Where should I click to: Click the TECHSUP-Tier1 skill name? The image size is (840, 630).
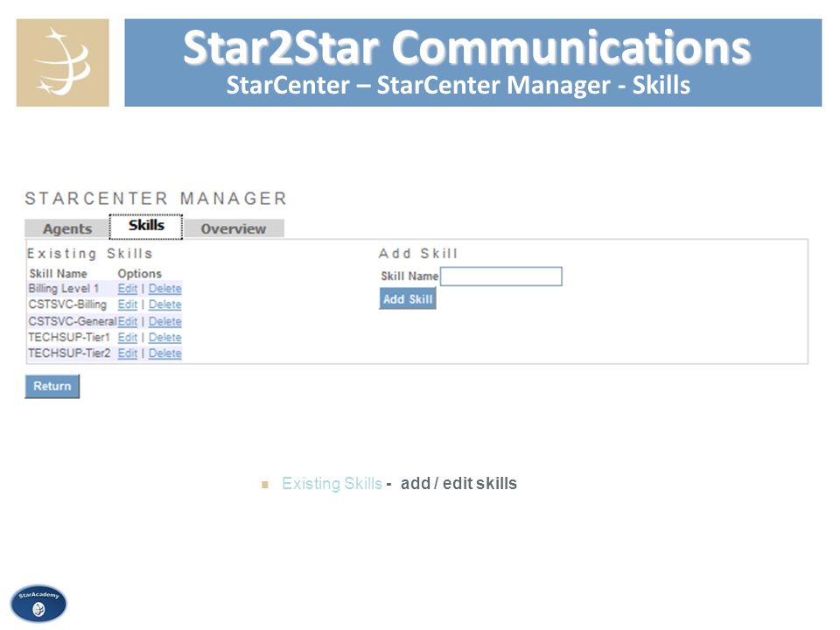pos(69,338)
